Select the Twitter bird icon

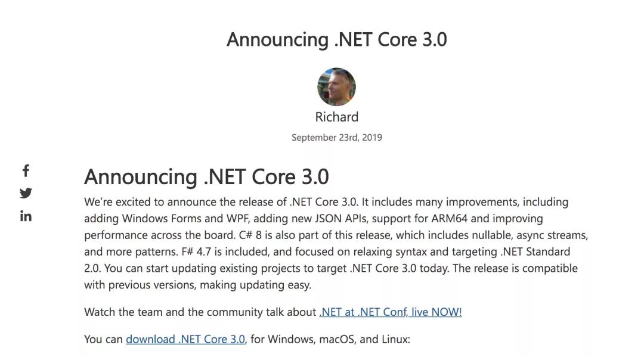[x=26, y=193]
